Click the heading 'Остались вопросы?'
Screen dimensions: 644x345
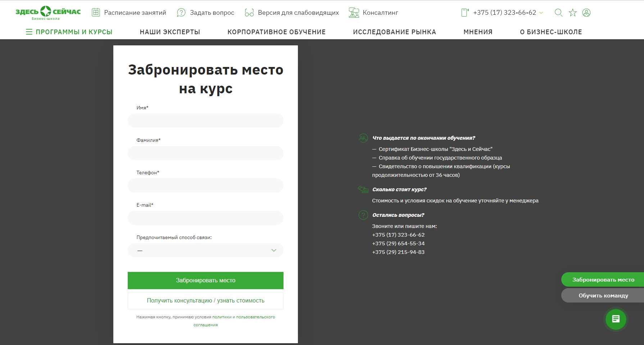[x=398, y=215]
